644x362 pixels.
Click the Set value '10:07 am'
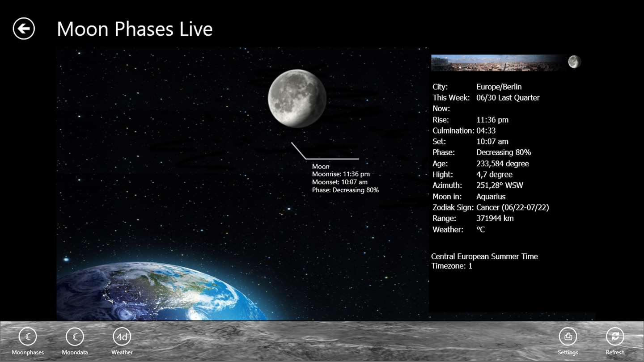[x=492, y=141]
